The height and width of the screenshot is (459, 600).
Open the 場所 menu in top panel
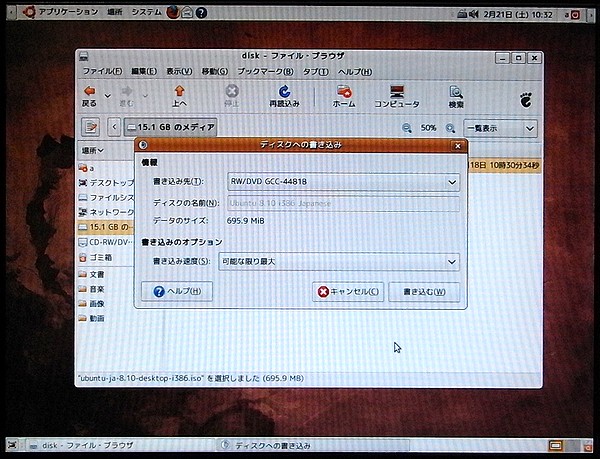pyautogui.click(x=114, y=12)
